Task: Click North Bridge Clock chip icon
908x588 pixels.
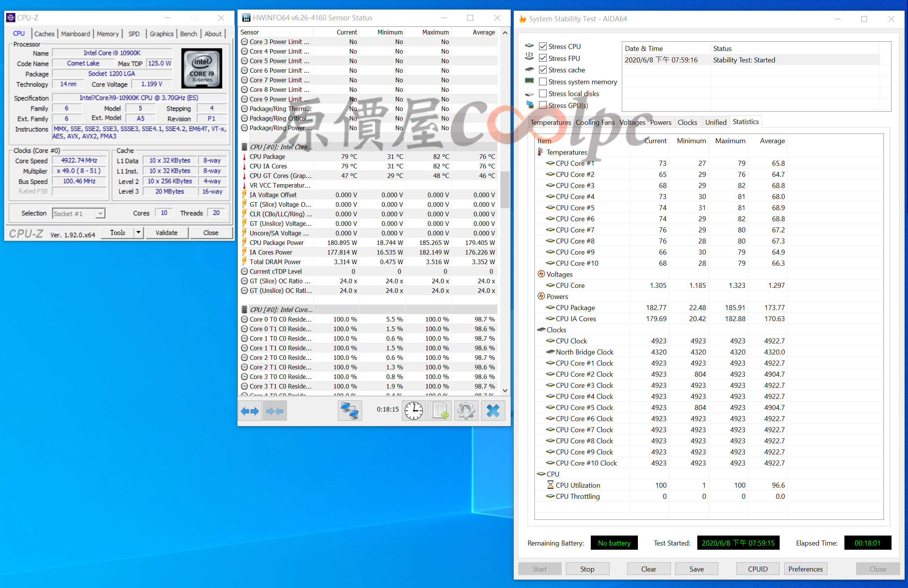Action: pyautogui.click(x=550, y=352)
